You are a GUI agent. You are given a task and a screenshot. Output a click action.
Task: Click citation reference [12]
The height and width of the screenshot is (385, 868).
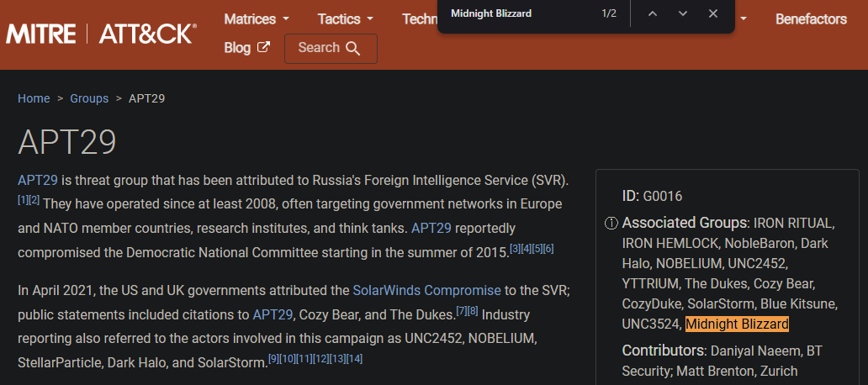[x=320, y=358]
